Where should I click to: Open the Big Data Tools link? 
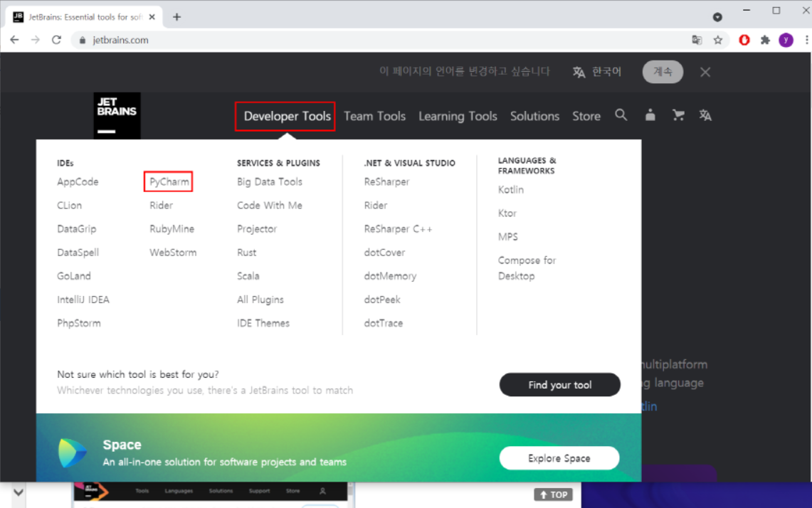[x=269, y=181]
